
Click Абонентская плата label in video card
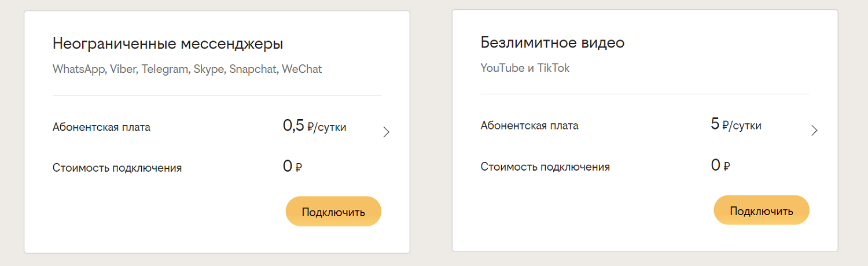[529, 125]
